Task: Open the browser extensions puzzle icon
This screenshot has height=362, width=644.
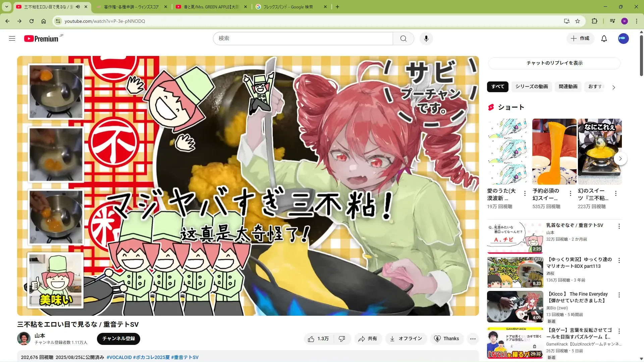Action: tap(594, 21)
